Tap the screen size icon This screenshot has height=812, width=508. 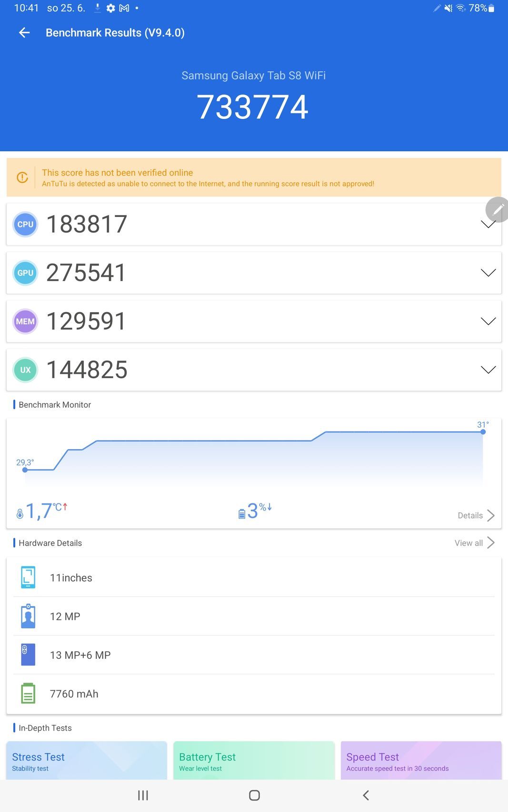click(28, 577)
